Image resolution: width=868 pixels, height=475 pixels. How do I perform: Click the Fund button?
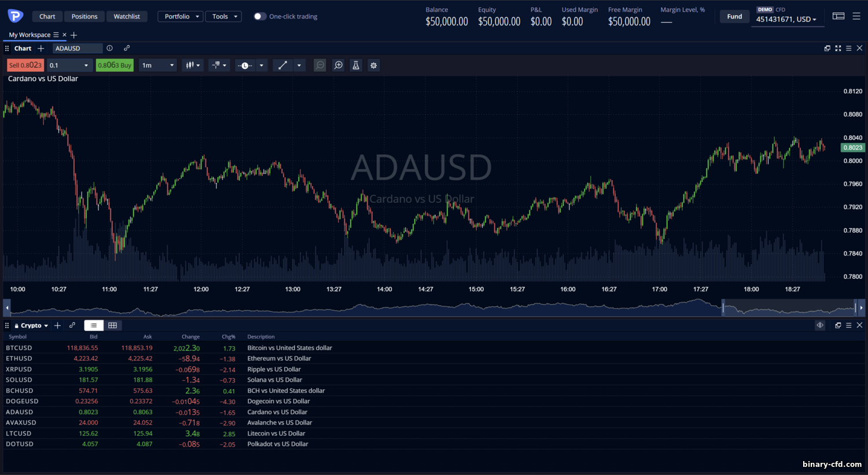[734, 16]
